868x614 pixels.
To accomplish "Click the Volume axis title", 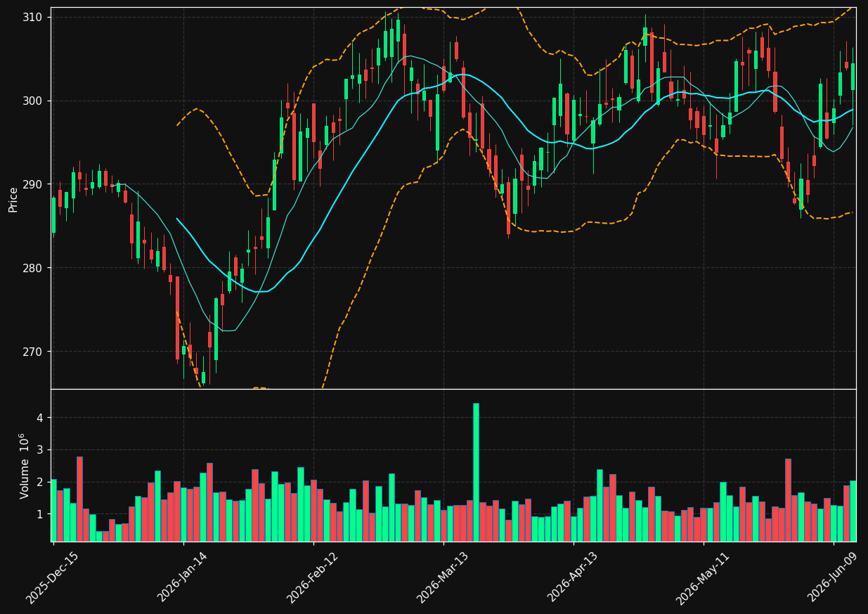I will tap(25, 466).
